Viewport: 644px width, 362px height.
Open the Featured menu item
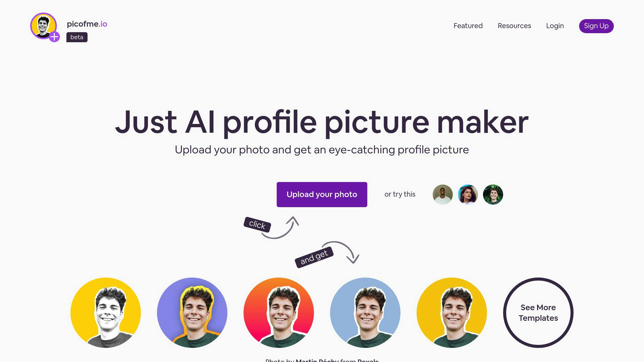(x=468, y=26)
